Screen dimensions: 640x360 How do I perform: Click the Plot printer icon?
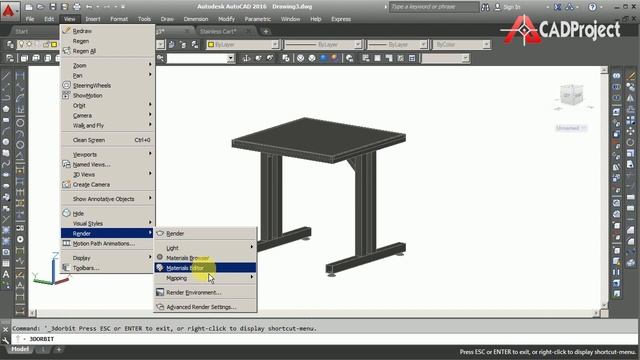(77, 7)
